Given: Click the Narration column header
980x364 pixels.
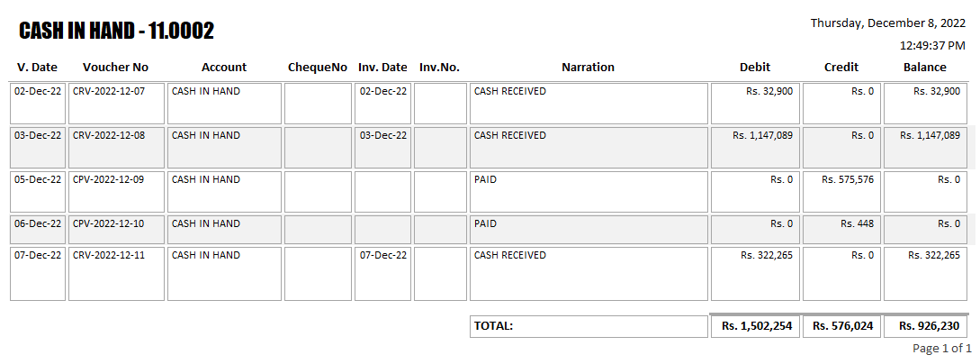Looking at the screenshot, I should [x=588, y=68].
